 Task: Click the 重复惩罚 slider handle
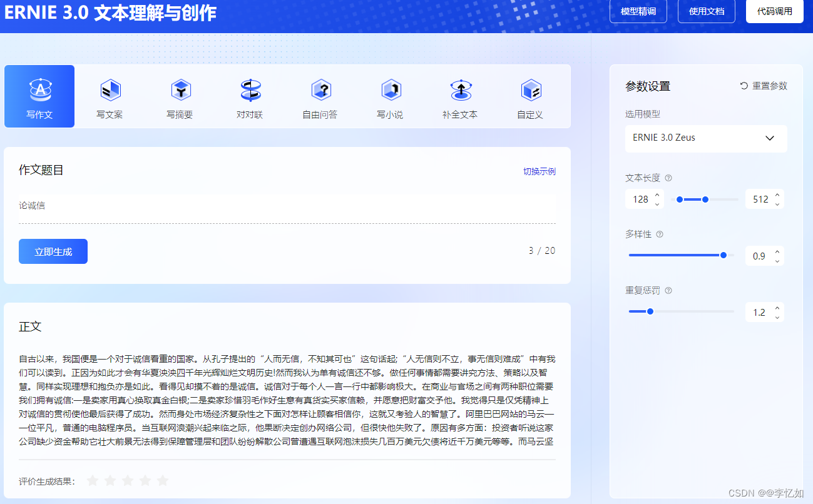(650, 311)
